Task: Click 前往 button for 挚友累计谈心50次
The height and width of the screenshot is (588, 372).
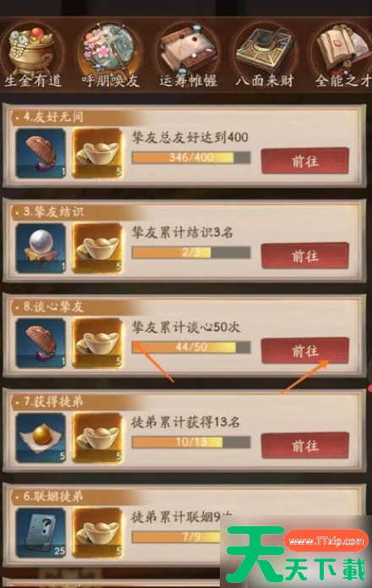Action: click(305, 350)
